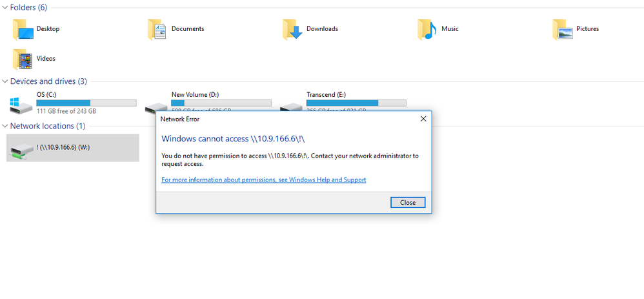Collapse the Folders (6) group chevron
644x299 pixels.
point(5,8)
